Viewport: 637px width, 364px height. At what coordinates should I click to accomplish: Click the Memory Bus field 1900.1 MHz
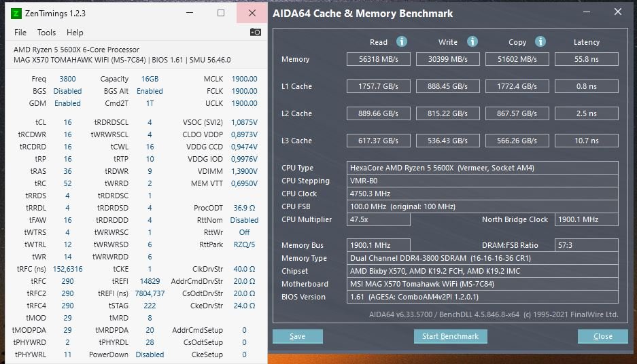(378, 245)
